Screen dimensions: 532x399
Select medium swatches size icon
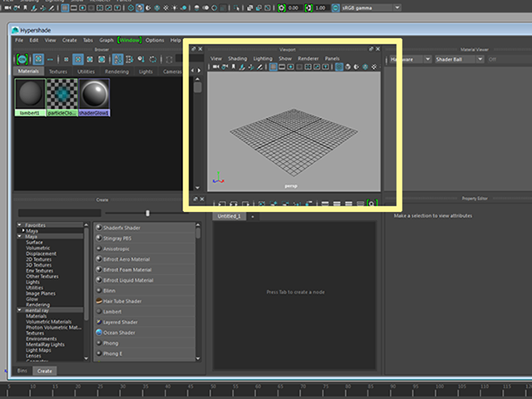click(x=78, y=59)
